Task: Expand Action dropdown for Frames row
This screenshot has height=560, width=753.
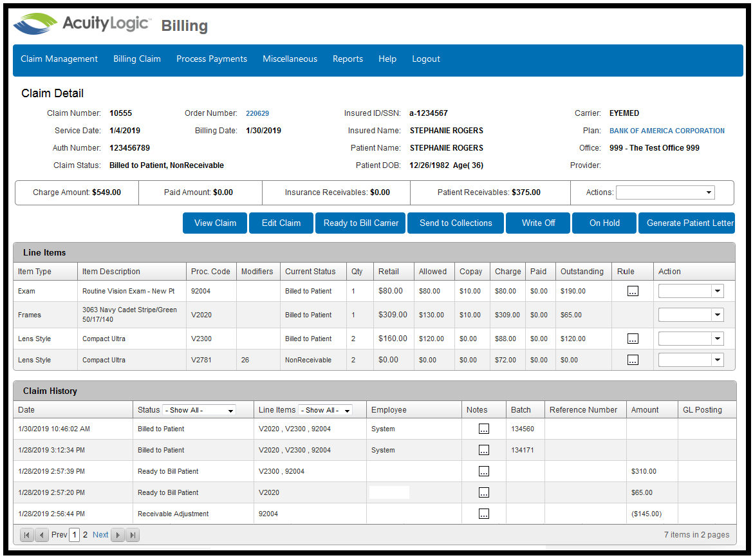Action: pyautogui.click(x=717, y=315)
